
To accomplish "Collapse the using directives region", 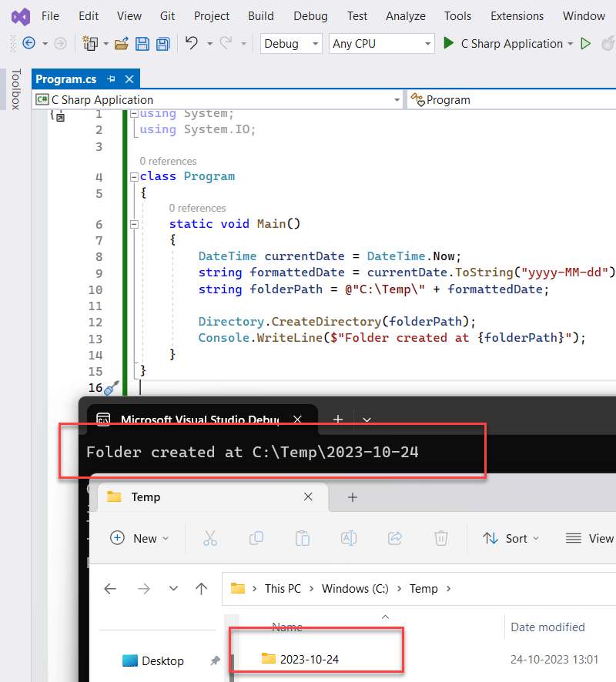I will [x=134, y=113].
